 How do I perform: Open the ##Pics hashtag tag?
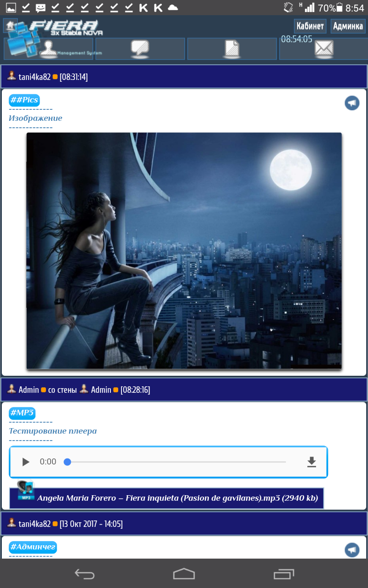click(x=24, y=100)
